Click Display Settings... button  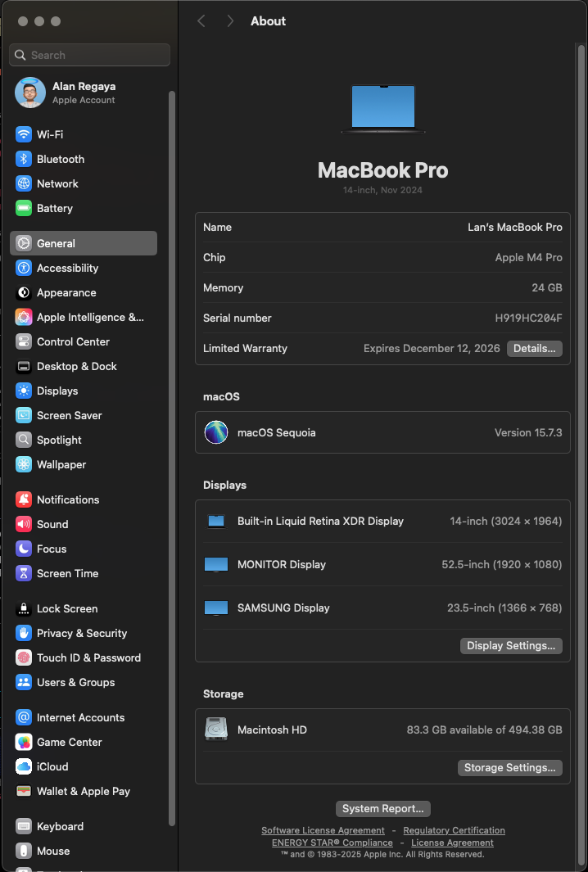click(511, 646)
